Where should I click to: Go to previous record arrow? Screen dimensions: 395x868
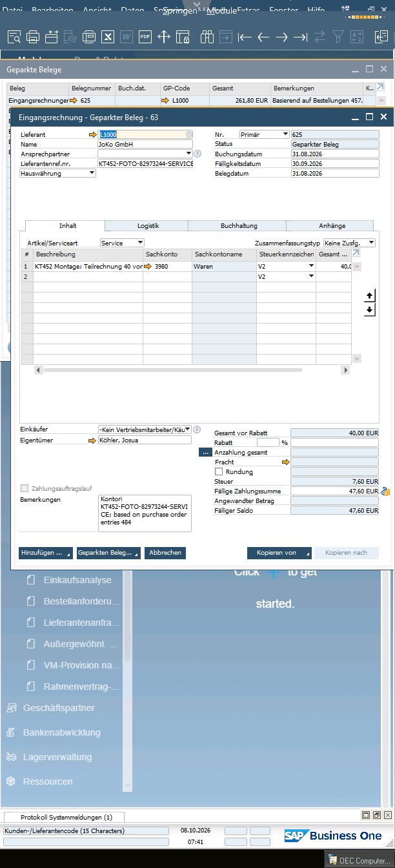point(263,37)
